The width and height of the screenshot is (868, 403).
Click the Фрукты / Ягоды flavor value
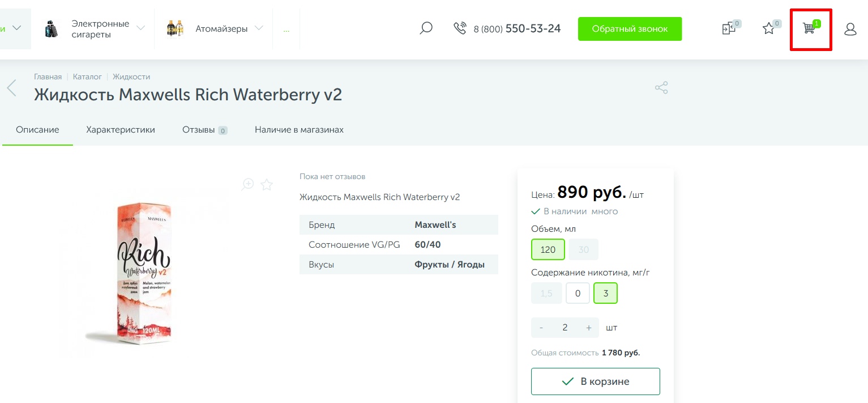[450, 264]
